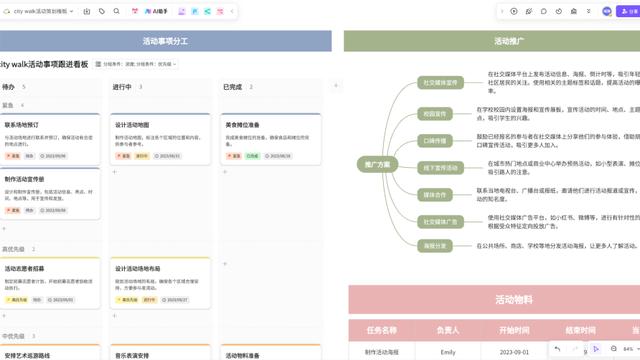Click the 2023-09-01 start date cell

click(514, 351)
